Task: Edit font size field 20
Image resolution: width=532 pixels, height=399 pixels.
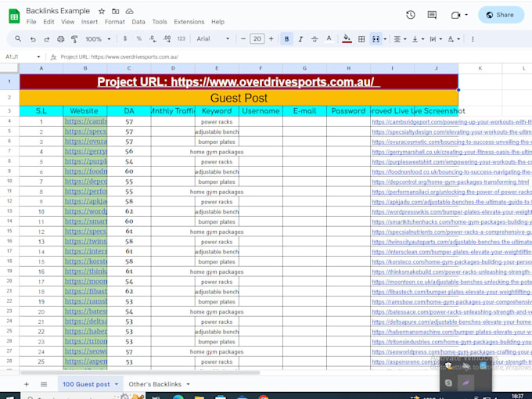Action: click(x=257, y=38)
